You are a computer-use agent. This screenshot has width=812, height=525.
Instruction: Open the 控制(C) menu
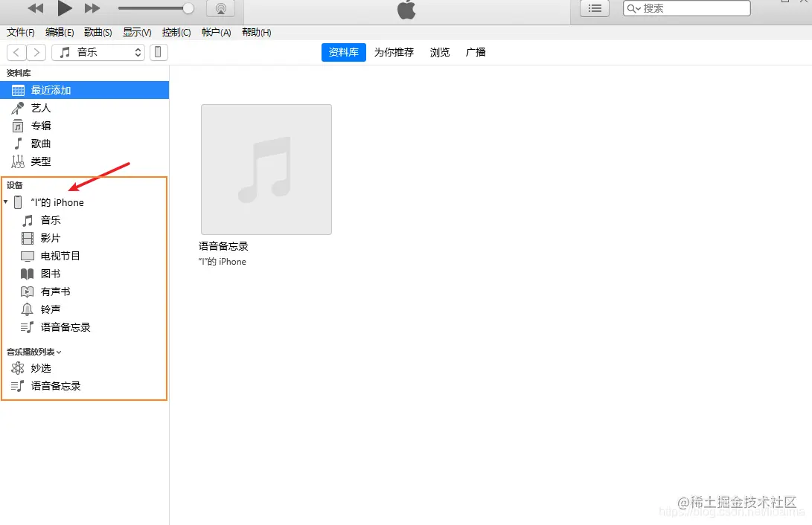pyautogui.click(x=176, y=33)
